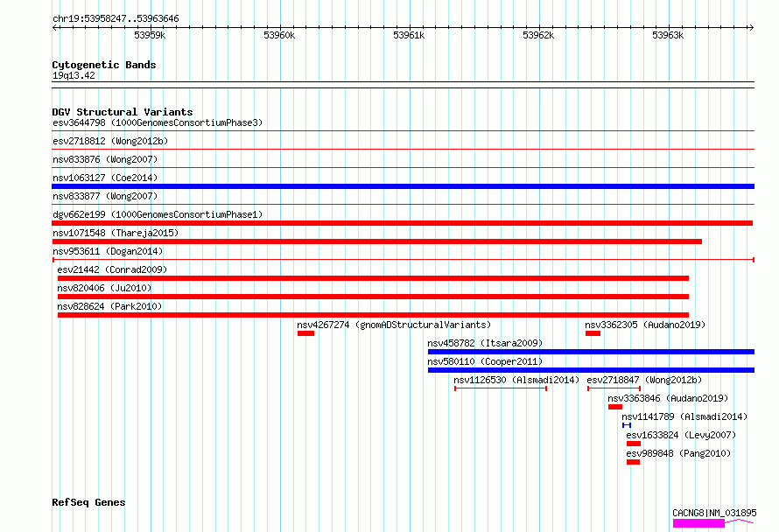Open variant nsv3362305 (Audano2019) label
This screenshot has width=779, height=532.
(x=645, y=325)
